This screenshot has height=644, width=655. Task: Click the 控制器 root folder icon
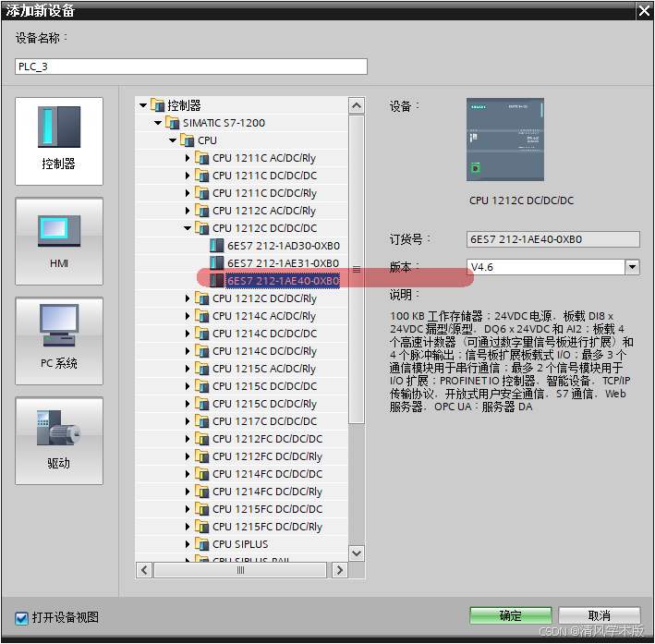tap(157, 105)
